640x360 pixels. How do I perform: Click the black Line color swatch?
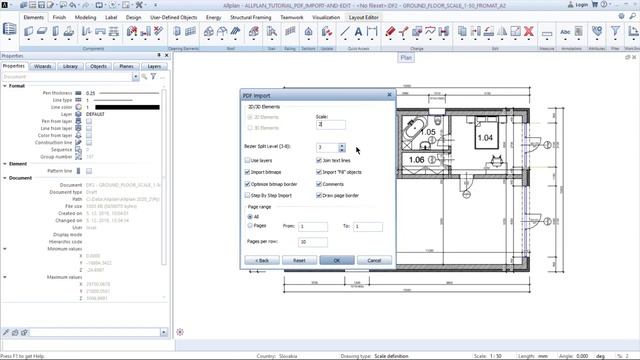pos(127,107)
